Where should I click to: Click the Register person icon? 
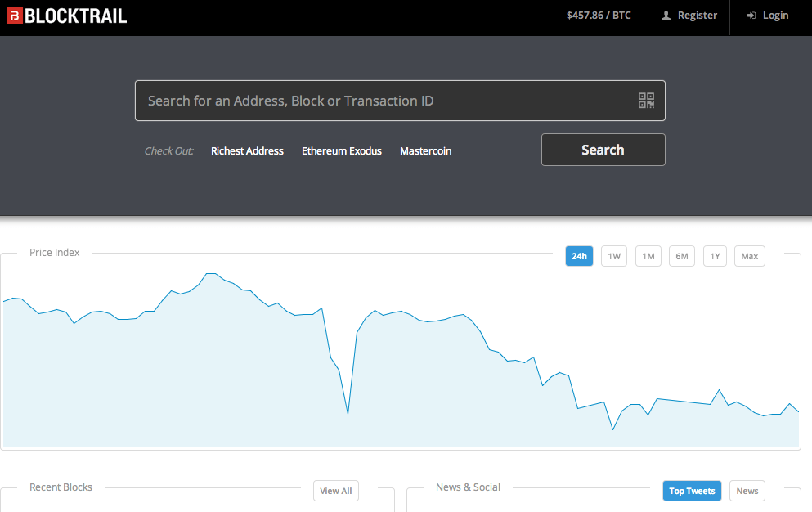tap(666, 16)
